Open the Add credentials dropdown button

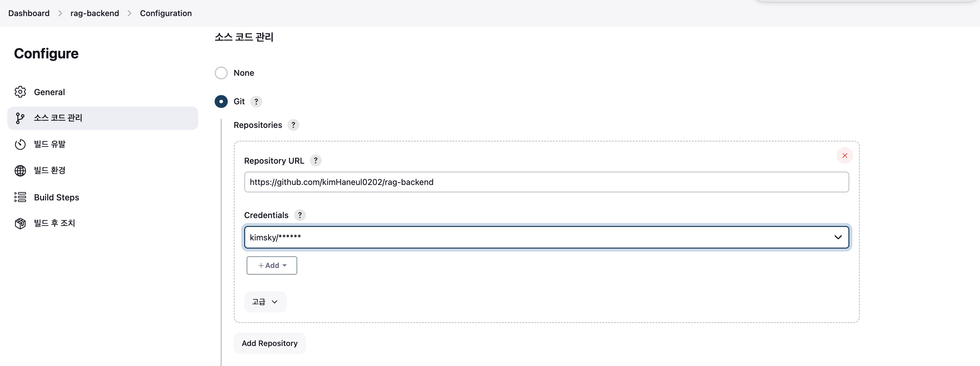(272, 265)
